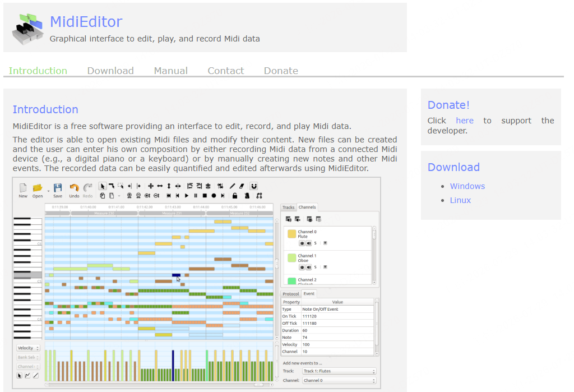574x392 pixels.
Task: Click the record circle button
Action: tap(214, 196)
